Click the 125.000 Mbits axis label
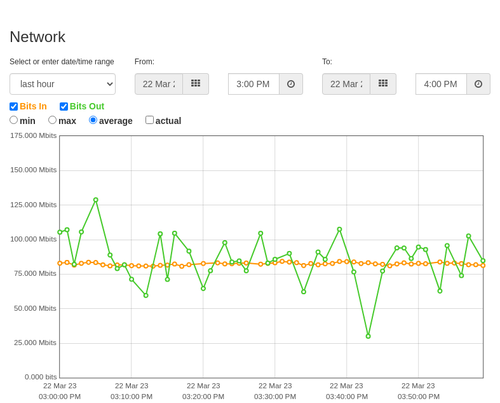Screen dimensions: 500x403 coord(33,205)
